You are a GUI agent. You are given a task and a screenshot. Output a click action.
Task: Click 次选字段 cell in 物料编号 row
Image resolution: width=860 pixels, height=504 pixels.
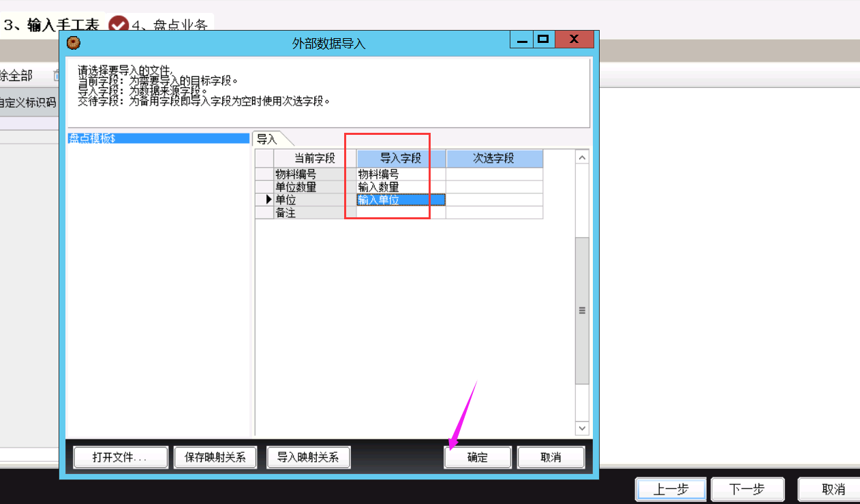pyautogui.click(x=494, y=174)
